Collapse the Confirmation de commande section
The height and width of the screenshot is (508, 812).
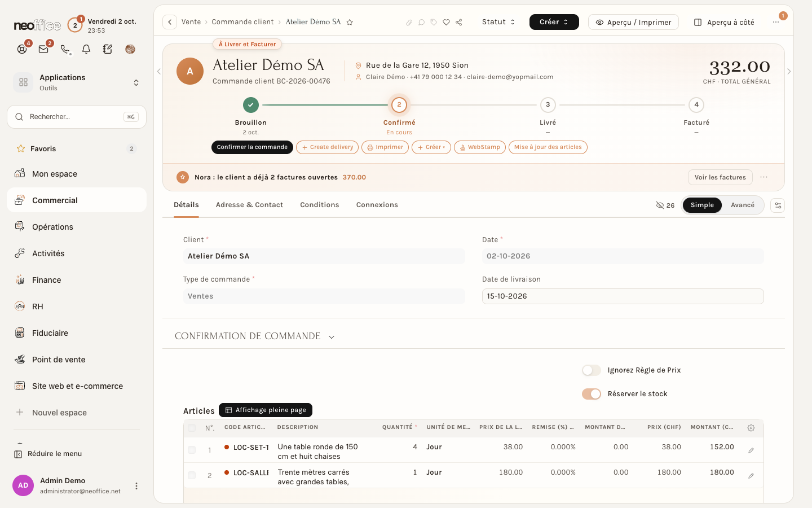(x=332, y=337)
